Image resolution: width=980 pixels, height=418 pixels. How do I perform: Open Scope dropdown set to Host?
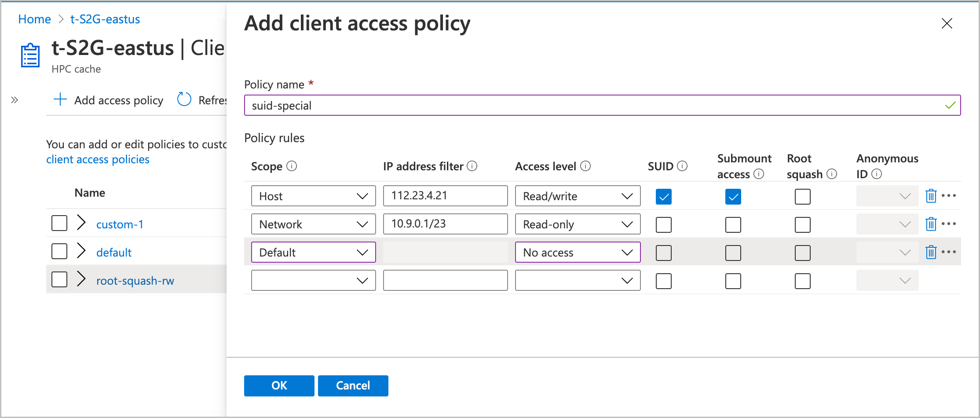pos(313,196)
